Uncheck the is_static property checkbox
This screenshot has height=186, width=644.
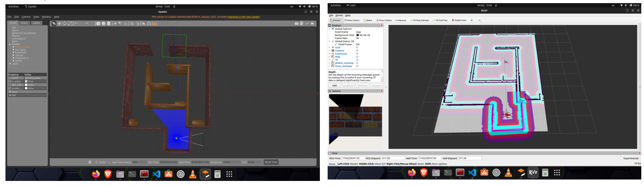click(26, 82)
